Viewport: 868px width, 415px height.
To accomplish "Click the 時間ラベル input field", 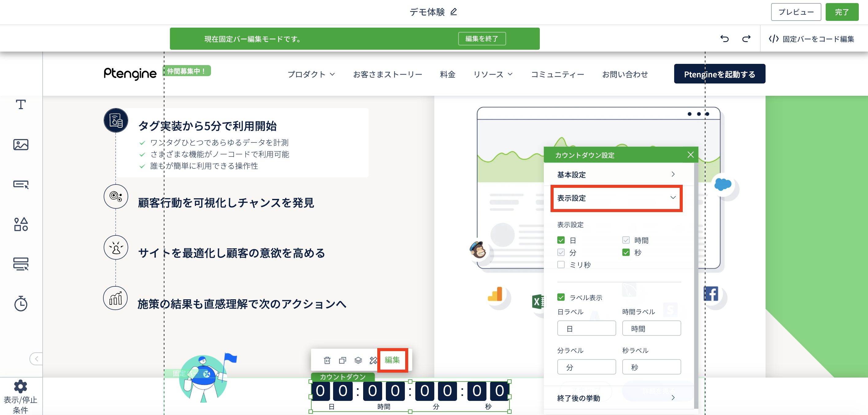I will [651, 328].
